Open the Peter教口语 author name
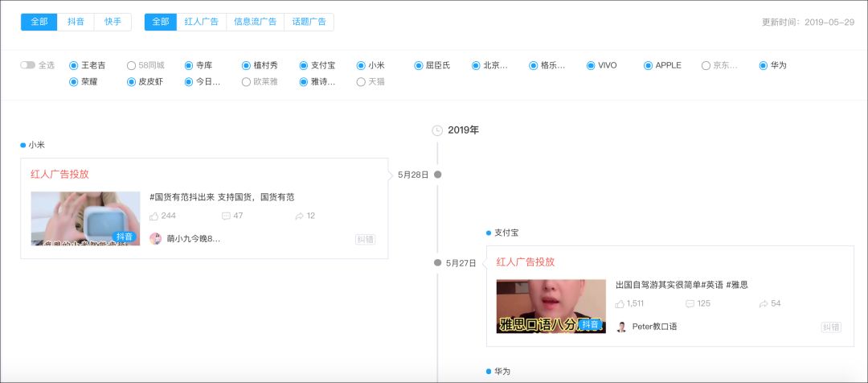This screenshot has width=868, height=383. (654, 327)
